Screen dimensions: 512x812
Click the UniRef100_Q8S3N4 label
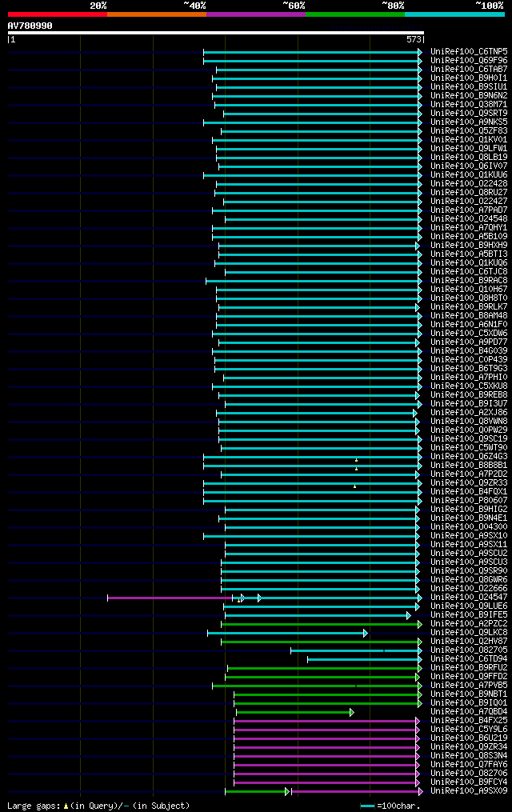[x=469, y=756]
